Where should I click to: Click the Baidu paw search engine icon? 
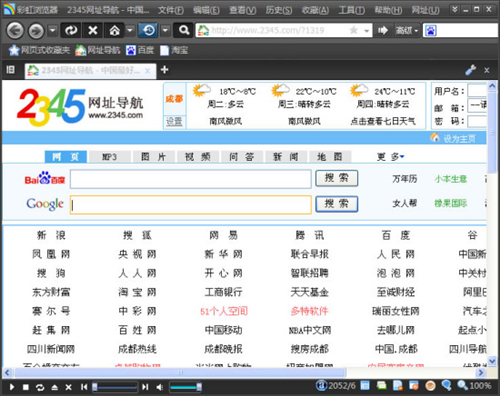tap(431, 31)
